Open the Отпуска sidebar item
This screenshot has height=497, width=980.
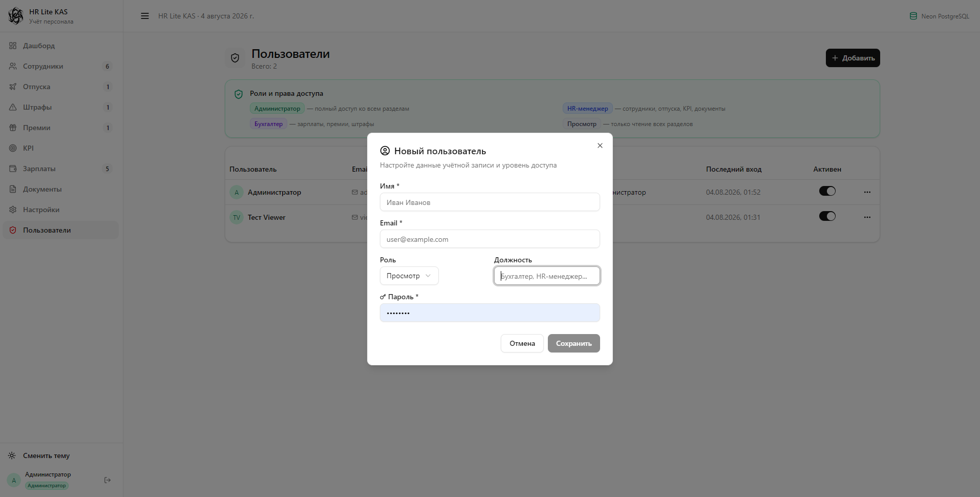pyautogui.click(x=60, y=87)
